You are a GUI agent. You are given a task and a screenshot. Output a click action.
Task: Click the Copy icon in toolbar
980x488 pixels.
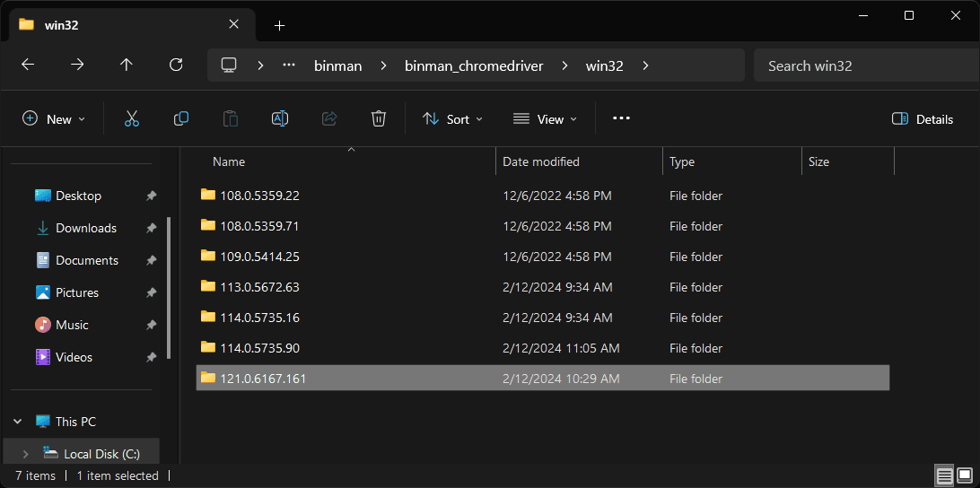point(181,118)
